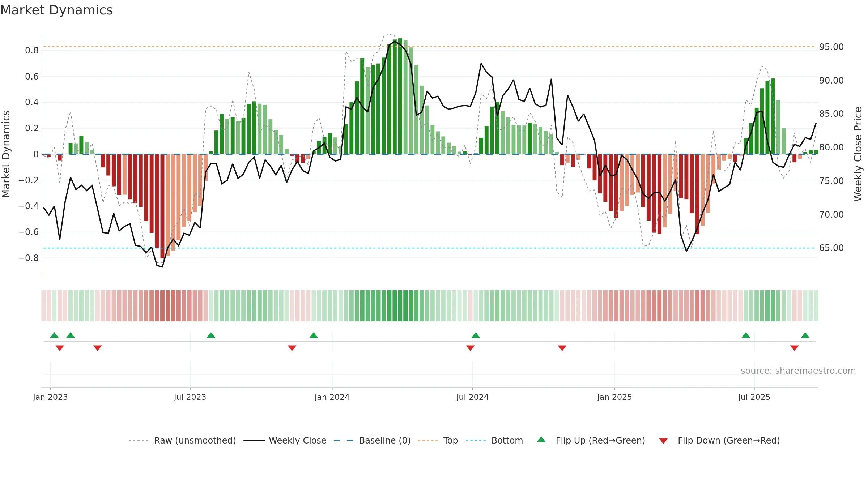The height and width of the screenshot is (488, 868).
Task: Click the green flip-up triangle near Sep 2025
Action: coord(805,335)
